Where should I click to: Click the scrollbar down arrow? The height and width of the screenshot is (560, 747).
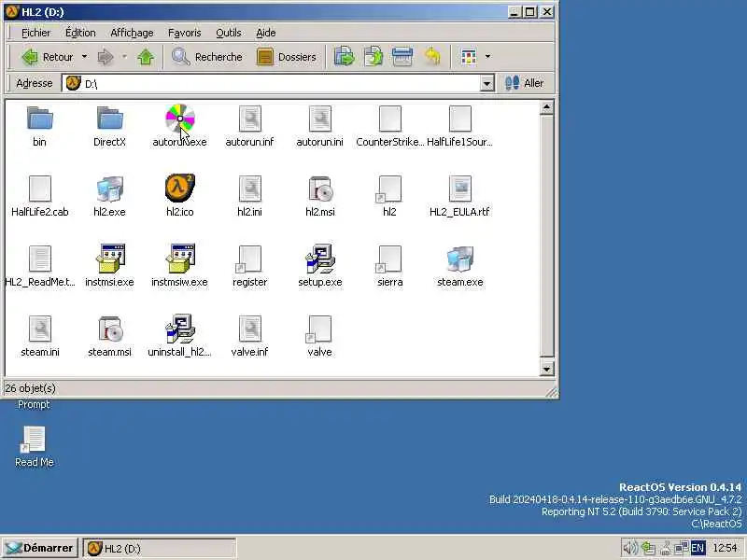tap(546, 369)
